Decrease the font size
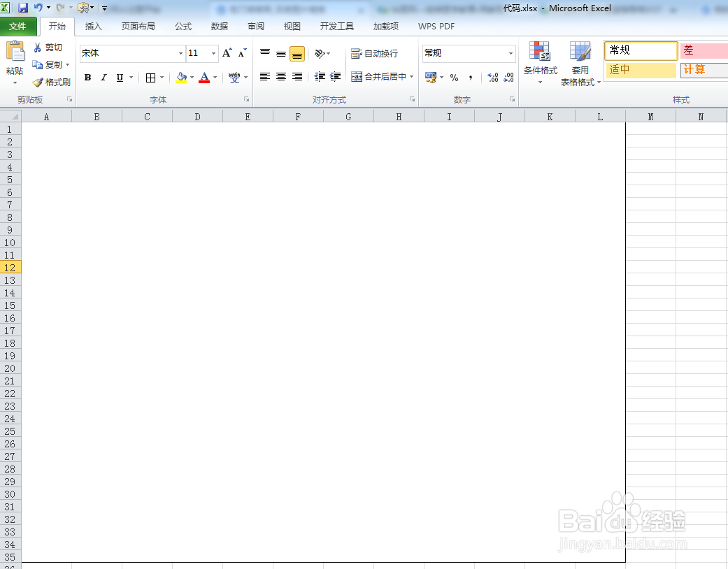Screen dimensions: 728x569 coord(242,53)
